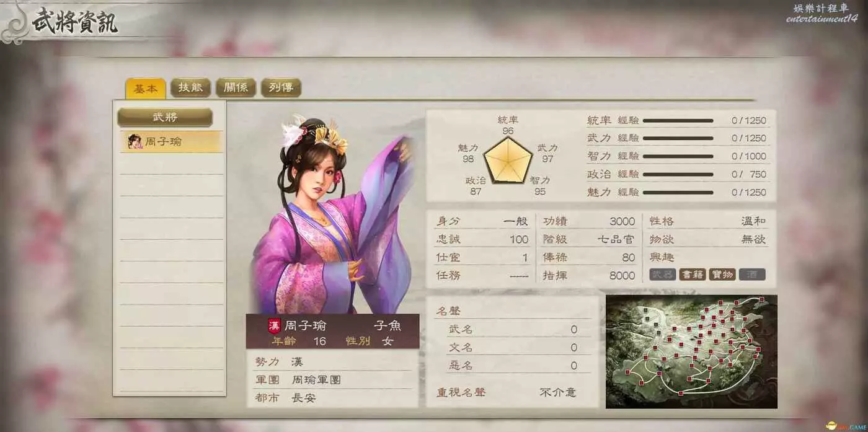Image resolution: width=868 pixels, height=432 pixels.
Task: Click the small 周子瑜 portrait icon in list
Action: (135, 142)
